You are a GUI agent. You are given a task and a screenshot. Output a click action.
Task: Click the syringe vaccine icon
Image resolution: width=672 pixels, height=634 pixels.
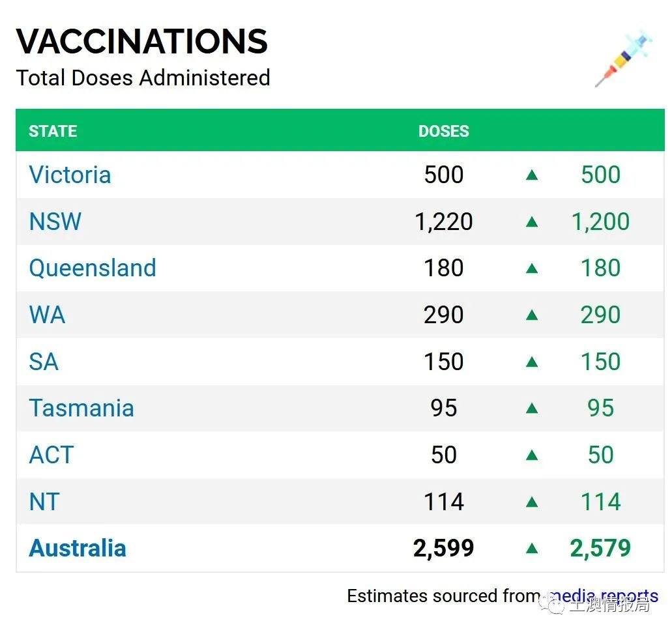pos(624,58)
